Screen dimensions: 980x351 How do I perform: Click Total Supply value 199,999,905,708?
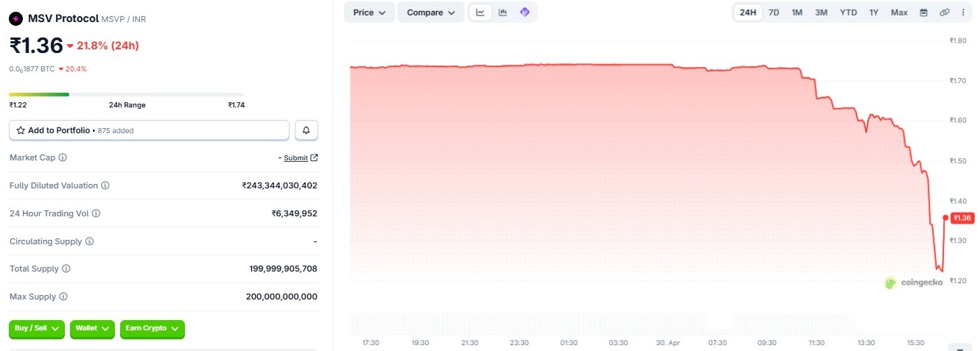(x=283, y=269)
